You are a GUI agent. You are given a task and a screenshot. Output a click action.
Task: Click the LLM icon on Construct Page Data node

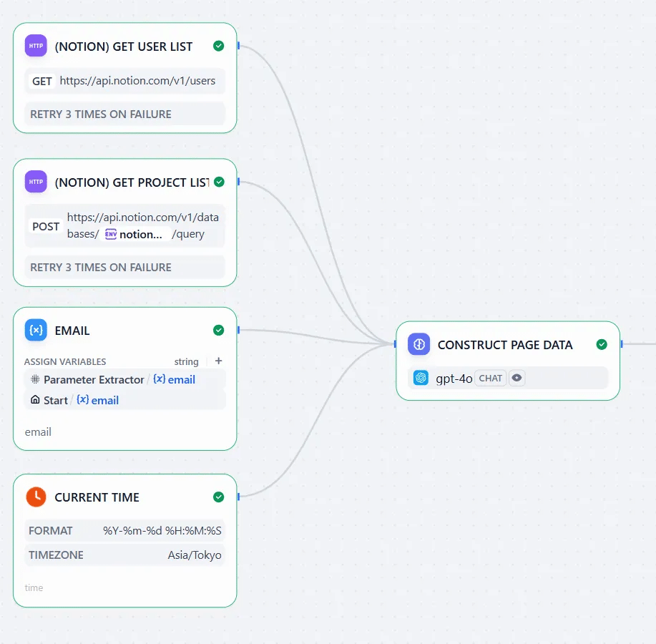tap(419, 345)
